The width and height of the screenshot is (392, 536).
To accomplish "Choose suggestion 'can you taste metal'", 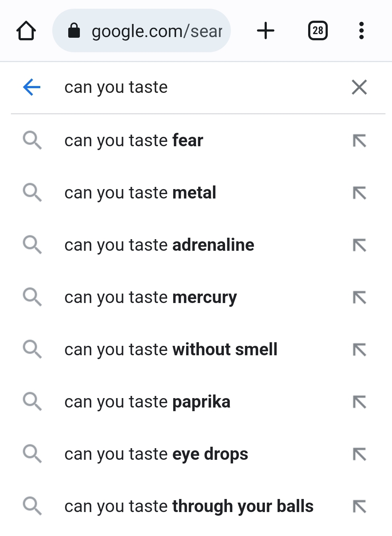I will click(140, 193).
